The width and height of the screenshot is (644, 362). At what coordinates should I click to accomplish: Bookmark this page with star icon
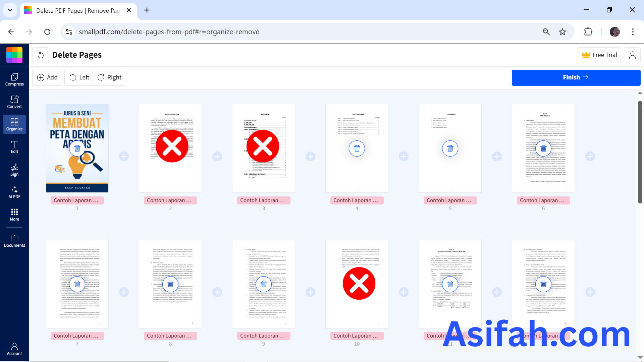coord(562,32)
